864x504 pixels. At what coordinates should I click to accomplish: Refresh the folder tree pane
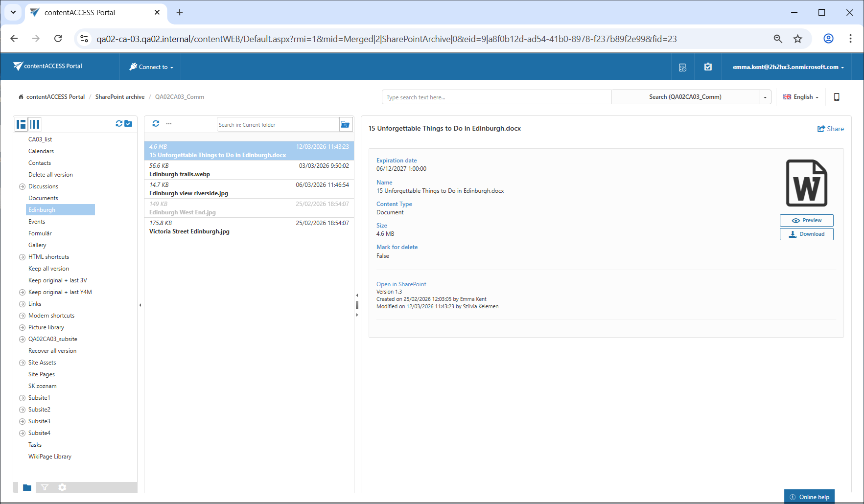119,124
